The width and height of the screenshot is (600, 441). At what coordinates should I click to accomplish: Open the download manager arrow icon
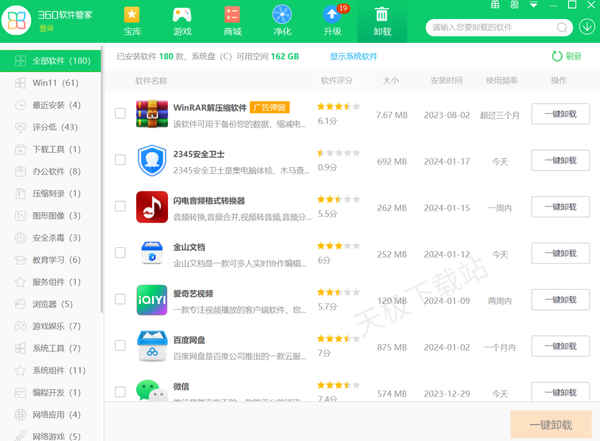coord(587,27)
